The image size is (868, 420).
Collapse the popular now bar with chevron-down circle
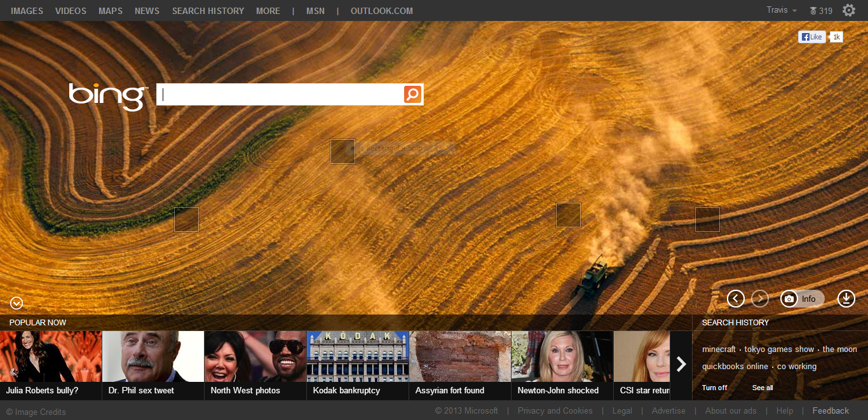[17, 303]
